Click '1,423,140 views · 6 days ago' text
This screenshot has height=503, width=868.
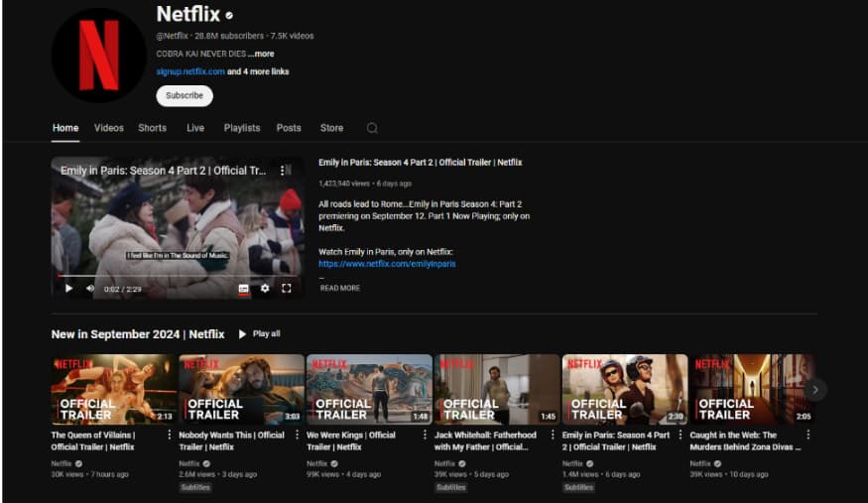[365, 184]
